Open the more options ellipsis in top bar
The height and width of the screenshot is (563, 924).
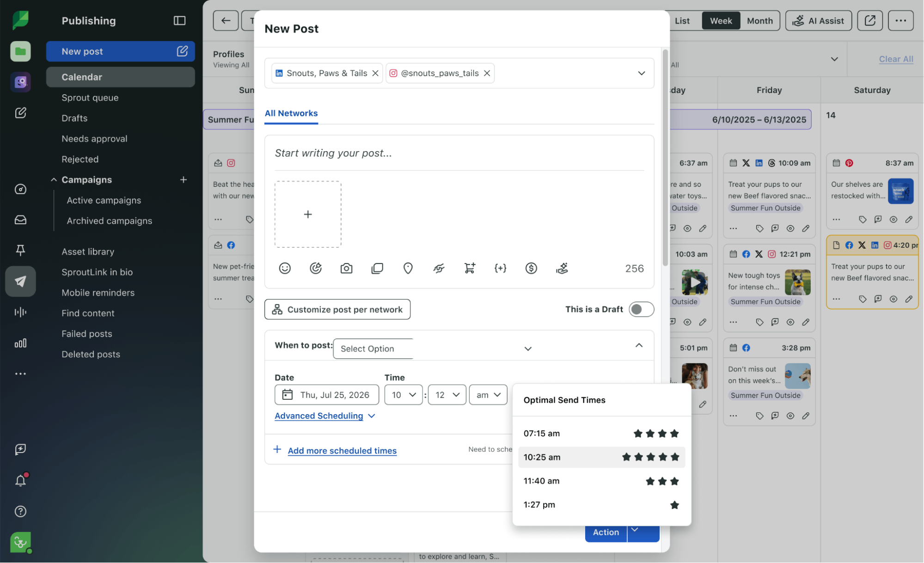[x=900, y=21]
